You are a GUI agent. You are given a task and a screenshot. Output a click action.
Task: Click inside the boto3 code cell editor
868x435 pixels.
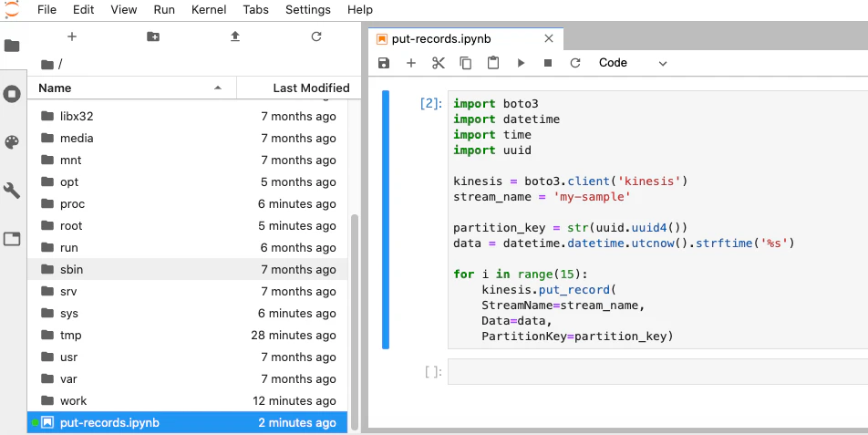657,220
